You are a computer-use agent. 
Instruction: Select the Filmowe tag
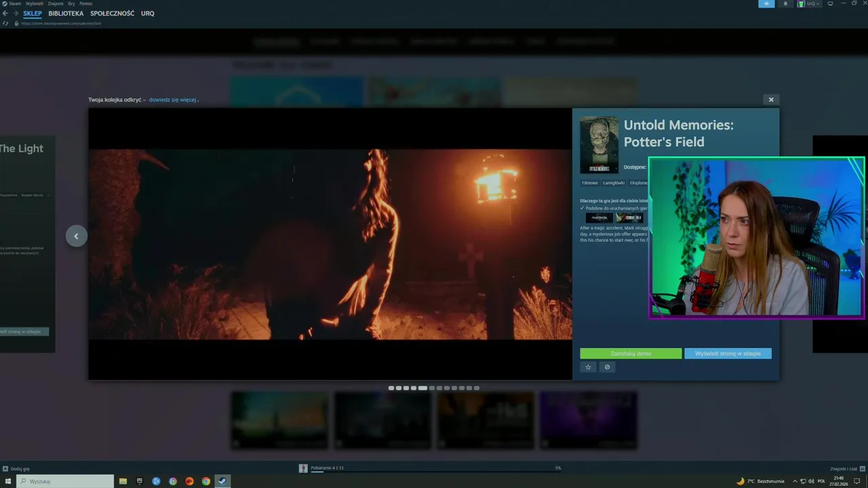590,183
